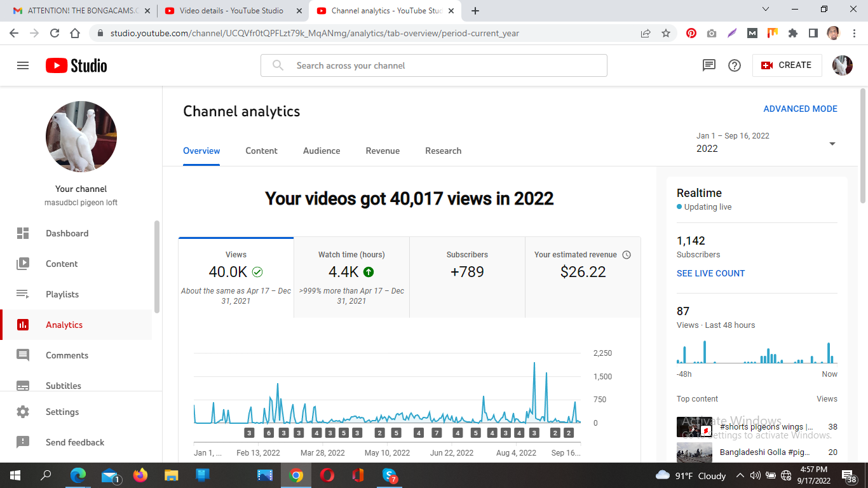Click the YouTube Studio logo
868x488 pixels.
coord(76,65)
